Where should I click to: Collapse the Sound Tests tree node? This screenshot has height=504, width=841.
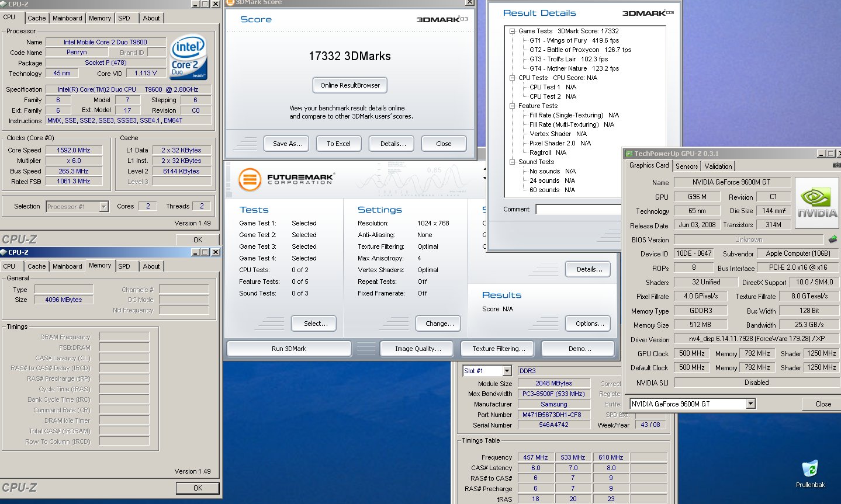pos(513,162)
